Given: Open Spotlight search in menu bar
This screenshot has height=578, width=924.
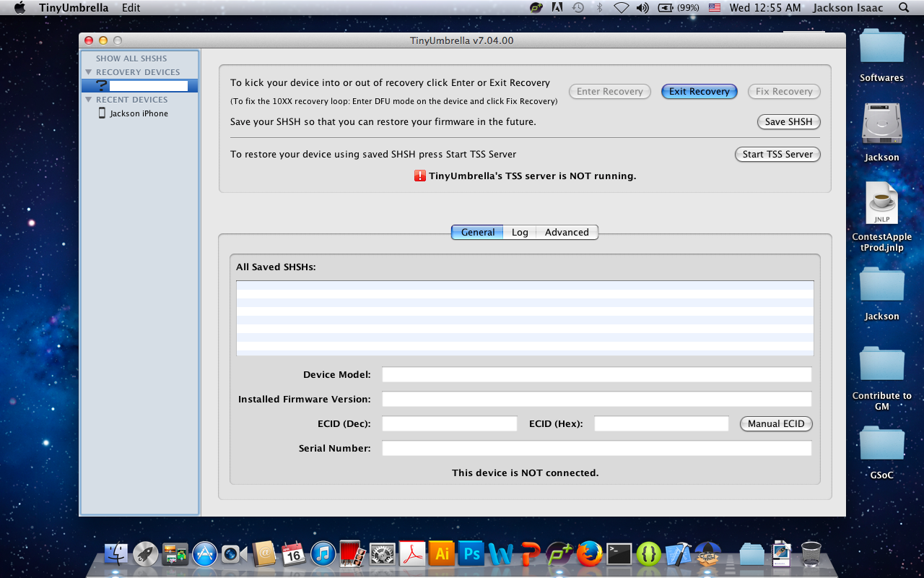Looking at the screenshot, I should click(x=904, y=8).
